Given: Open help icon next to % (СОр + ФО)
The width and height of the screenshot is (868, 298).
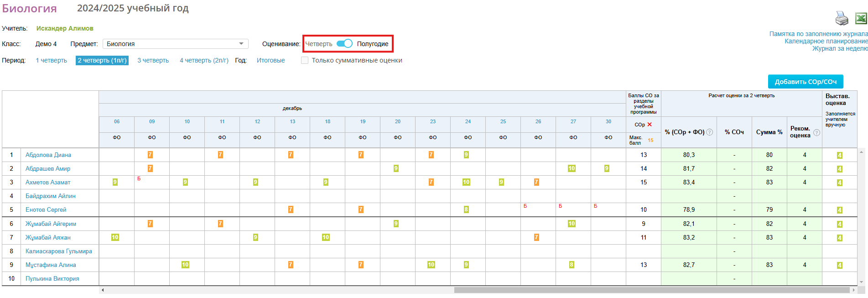Looking at the screenshot, I should tap(710, 132).
